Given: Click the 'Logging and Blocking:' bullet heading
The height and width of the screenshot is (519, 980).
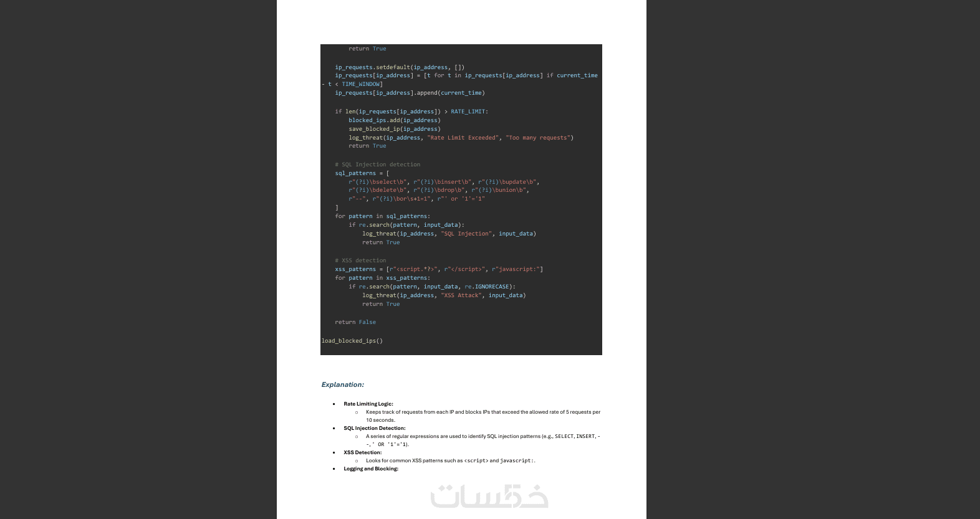Looking at the screenshot, I should [x=371, y=469].
